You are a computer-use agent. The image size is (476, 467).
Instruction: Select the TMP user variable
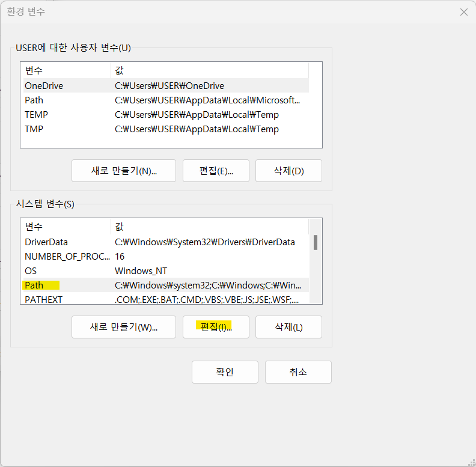[x=166, y=129]
